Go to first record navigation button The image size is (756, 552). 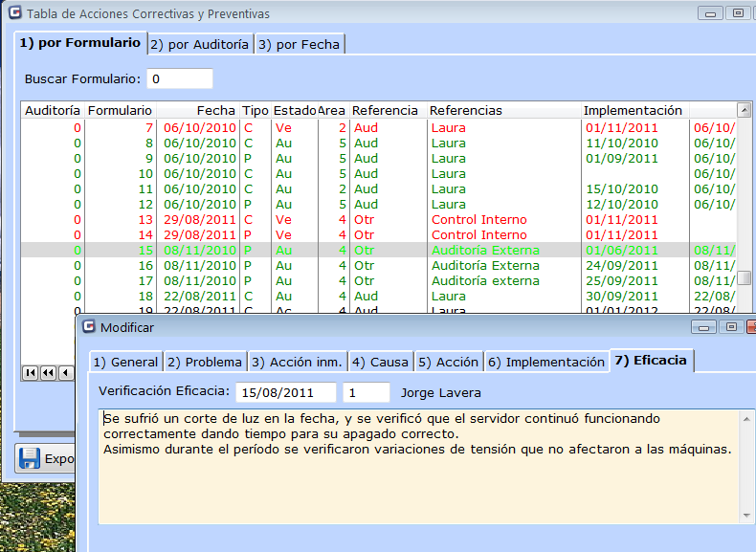31,372
